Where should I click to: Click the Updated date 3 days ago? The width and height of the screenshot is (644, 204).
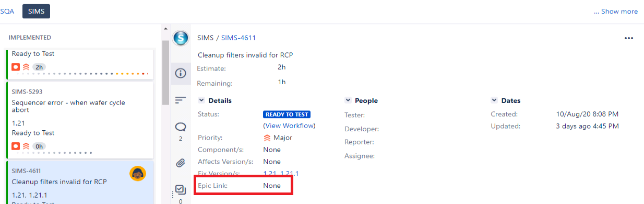(588, 126)
